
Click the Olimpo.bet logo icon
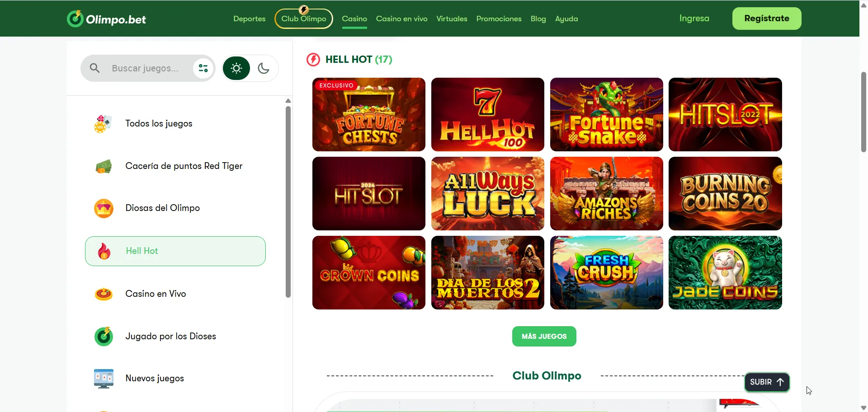click(x=75, y=19)
